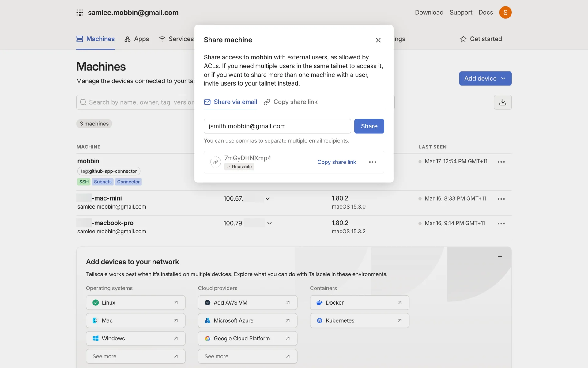
Task: Open the Docker container setup link
Action: coord(359,303)
